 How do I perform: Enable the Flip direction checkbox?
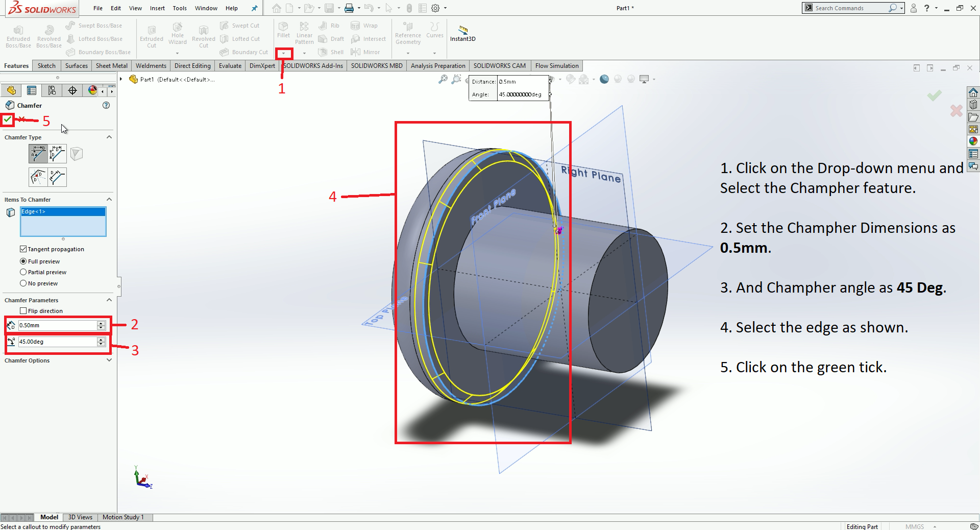tap(23, 311)
